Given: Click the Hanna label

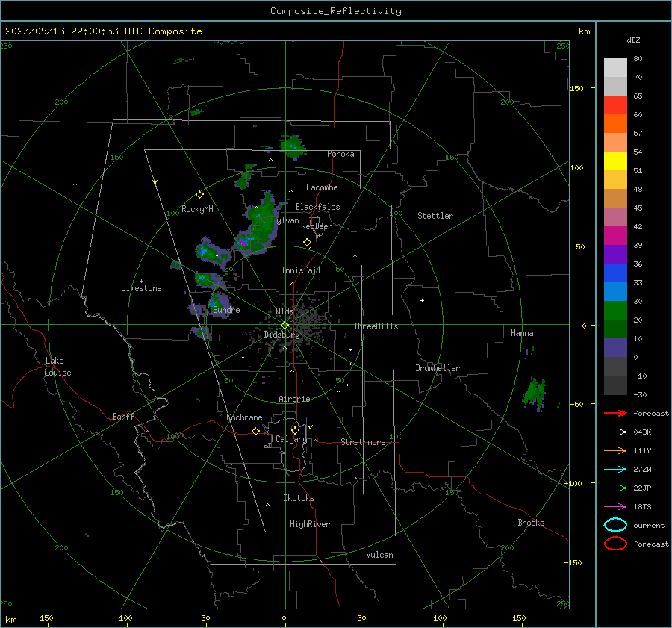Looking at the screenshot, I should [x=522, y=333].
